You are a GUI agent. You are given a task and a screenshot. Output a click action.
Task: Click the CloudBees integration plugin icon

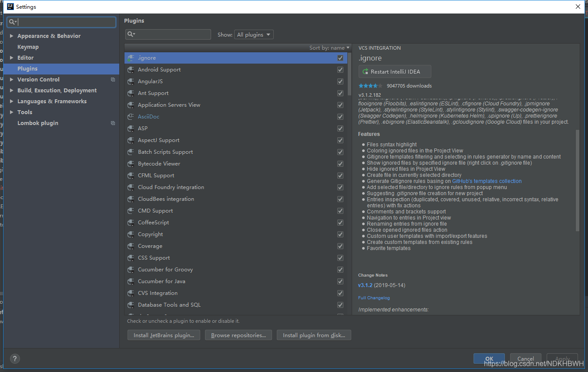click(130, 199)
